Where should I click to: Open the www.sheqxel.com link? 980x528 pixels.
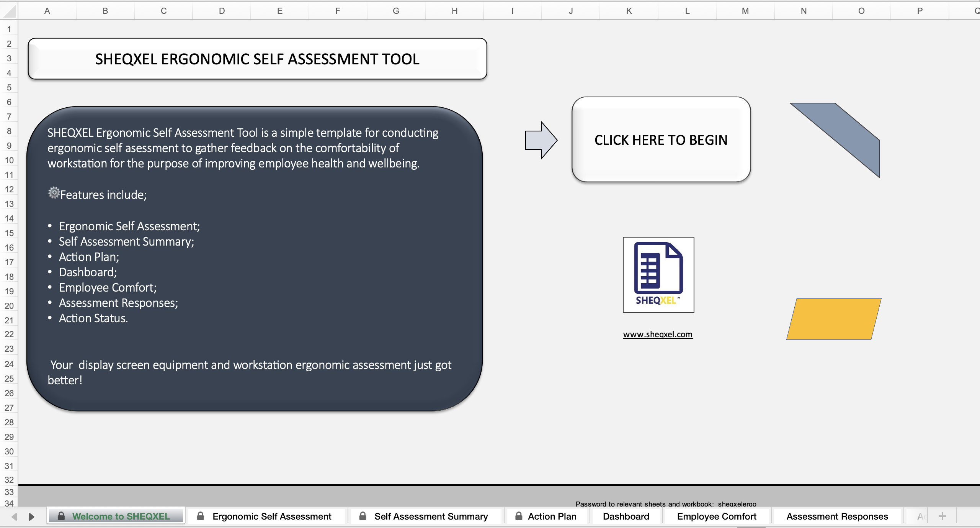click(x=658, y=334)
